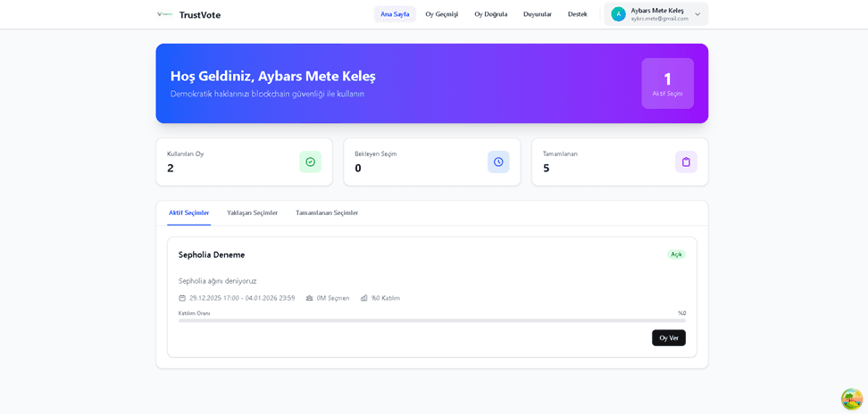Image resolution: width=868 pixels, height=414 pixels.
Task: Select the Aktif Seçimler tab
Action: (188, 213)
